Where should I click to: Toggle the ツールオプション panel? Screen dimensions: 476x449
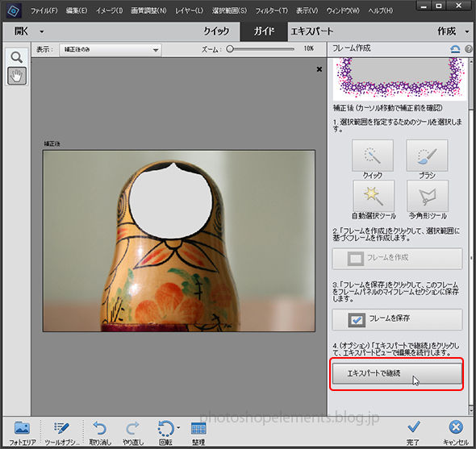[61, 432]
